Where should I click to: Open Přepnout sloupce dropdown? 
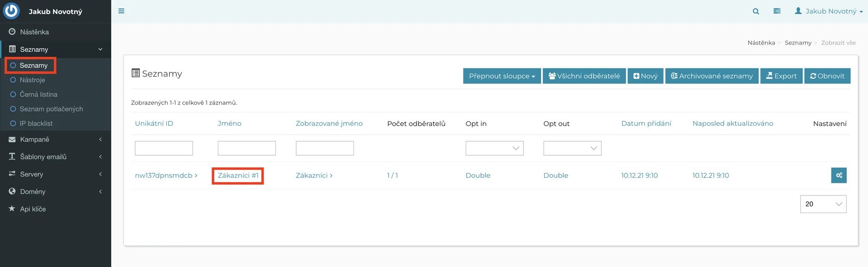pos(501,76)
